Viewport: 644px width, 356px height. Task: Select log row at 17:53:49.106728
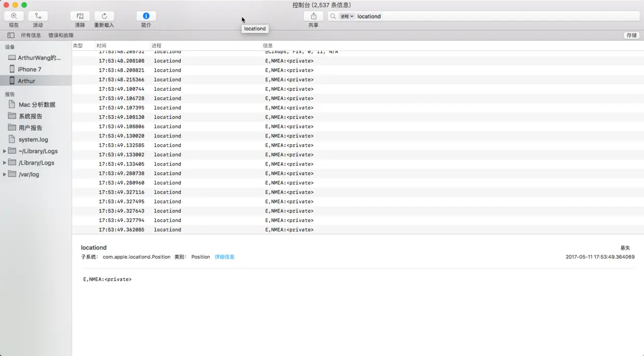[x=358, y=98]
